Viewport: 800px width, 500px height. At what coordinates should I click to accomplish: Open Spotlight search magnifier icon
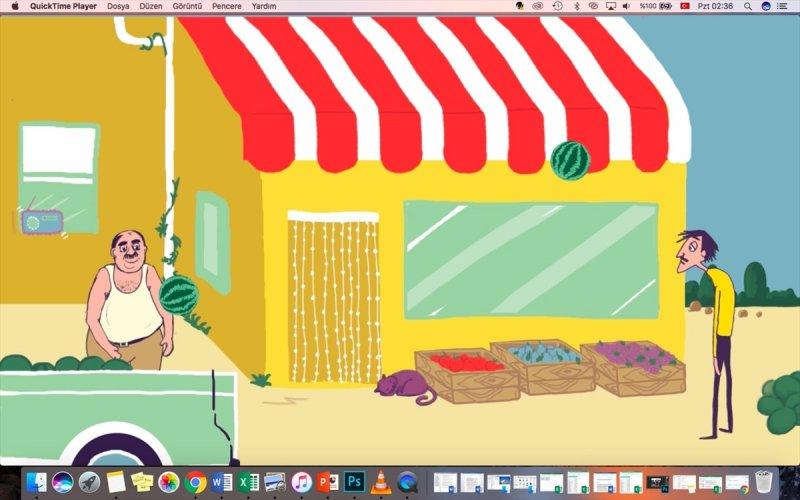coord(748,6)
